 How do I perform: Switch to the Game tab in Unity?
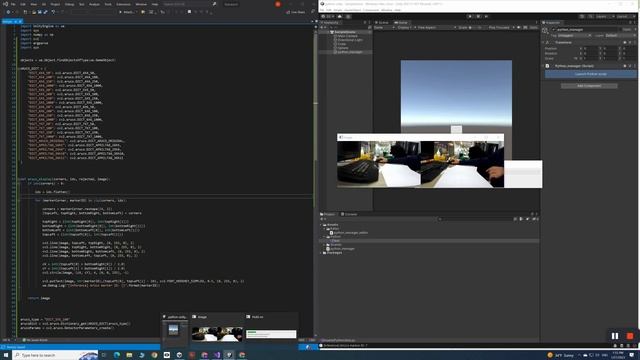click(401, 22)
